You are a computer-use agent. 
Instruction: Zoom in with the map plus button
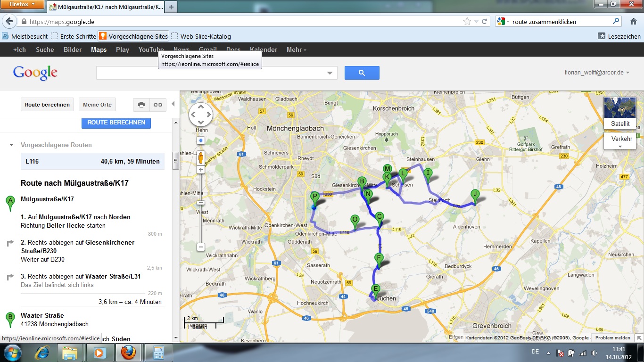pyautogui.click(x=201, y=170)
